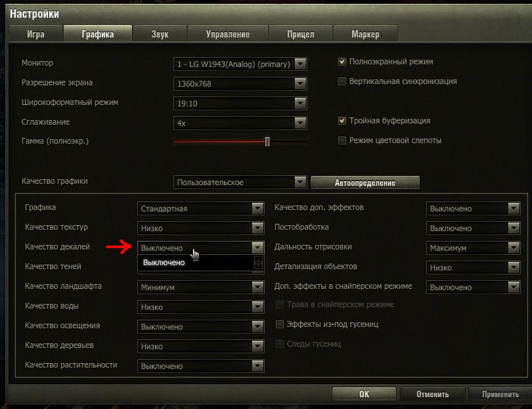Click the Гамма slider handle
The width and height of the screenshot is (532, 409).
click(x=267, y=141)
